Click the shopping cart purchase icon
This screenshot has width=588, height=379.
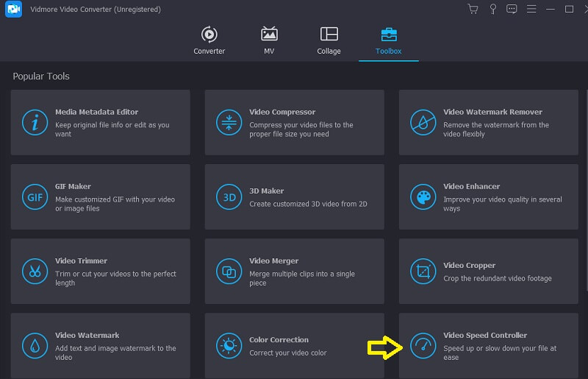tap(473, 9)
